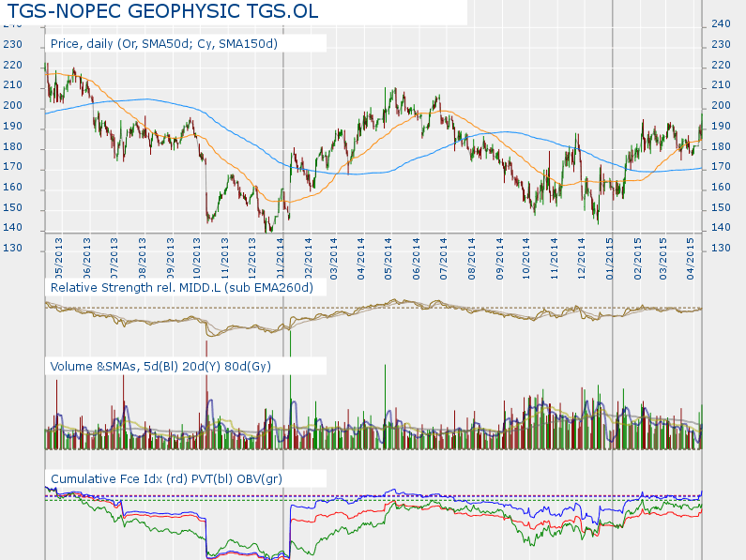Click the 08/2014 date axis label
Screen dimensions: 746x560
click(x=471, y=258)
